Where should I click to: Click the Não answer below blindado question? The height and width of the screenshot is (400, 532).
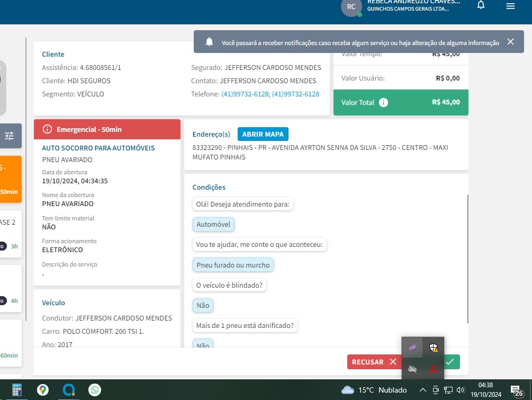tap(203, 305)
